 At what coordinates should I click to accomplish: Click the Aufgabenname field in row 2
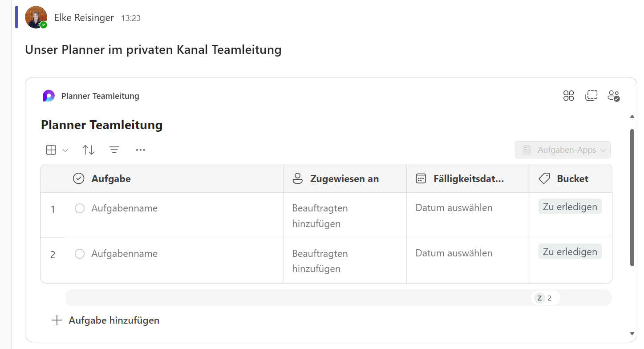pyautogui.click(x=125, y=254)
